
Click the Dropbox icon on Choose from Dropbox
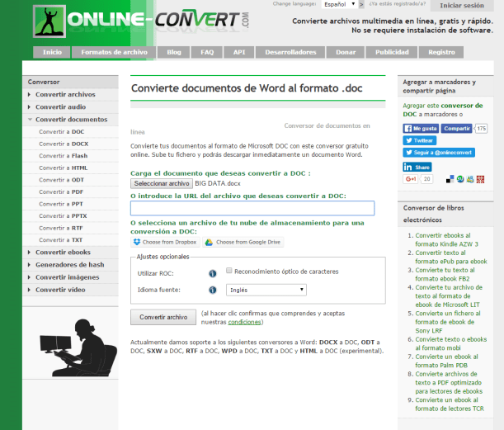pyautogui.click(x=137, y=242)
